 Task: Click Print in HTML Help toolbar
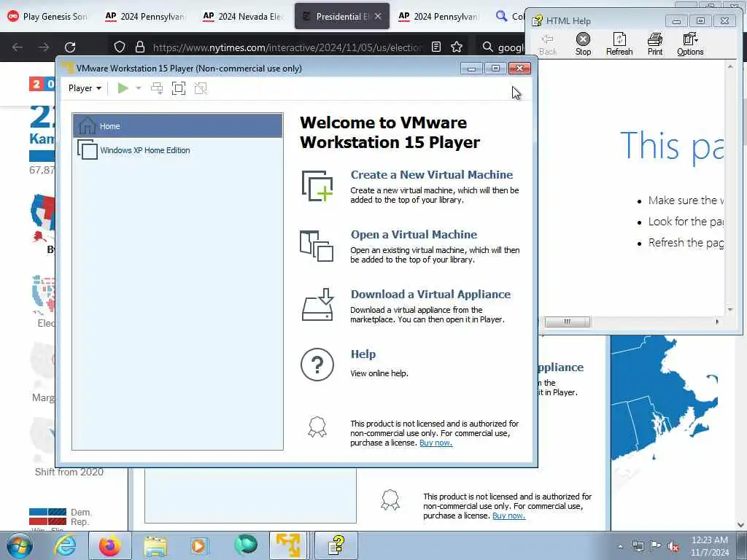point(655,44)
